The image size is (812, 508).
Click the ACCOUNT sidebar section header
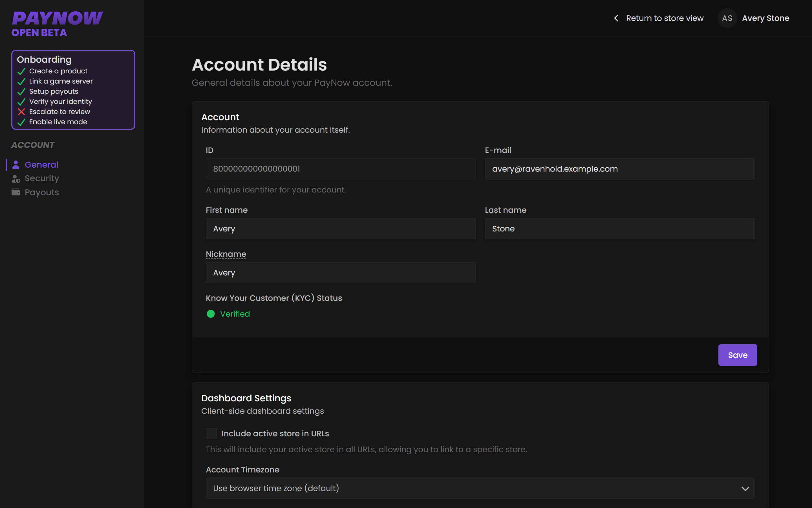pyautogui.click(x=33, y=145)
